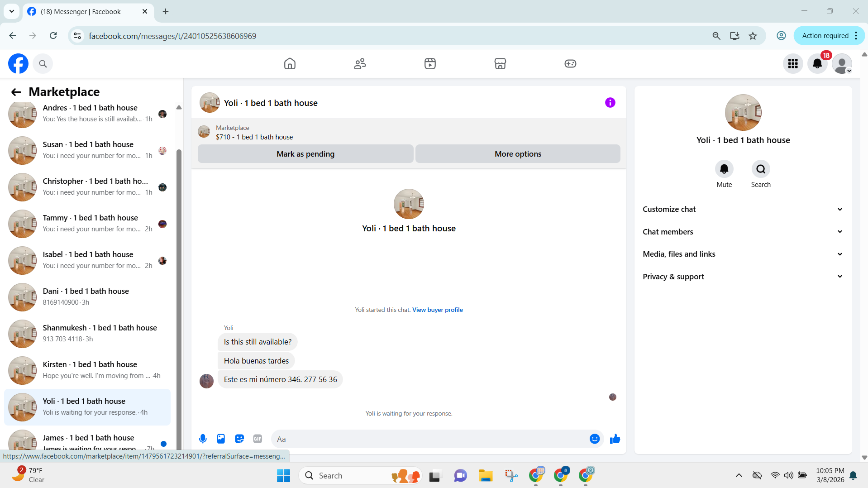868x488 pixels.
Task: Open View buyer profile link
Action: click(437, 310)
